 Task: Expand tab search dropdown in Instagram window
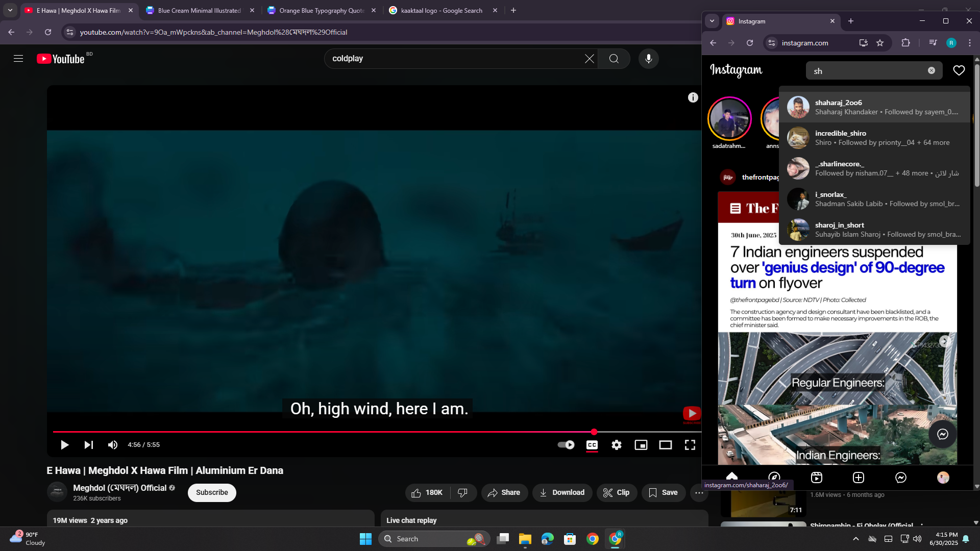712,21
